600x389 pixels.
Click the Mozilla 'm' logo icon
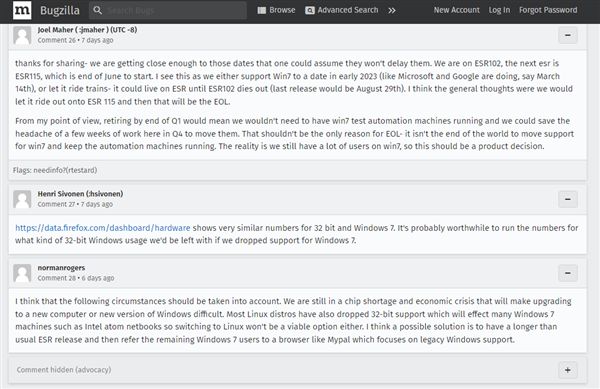(22, 10)
